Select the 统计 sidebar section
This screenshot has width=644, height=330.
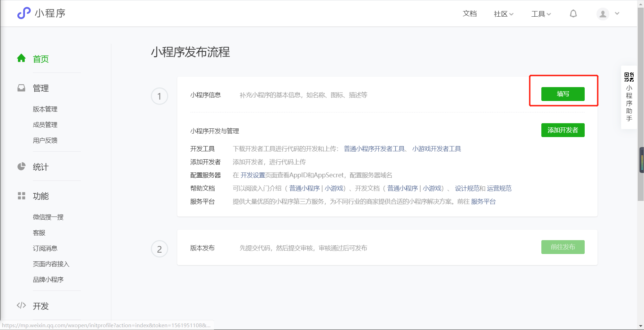click(x=41, y=167)
